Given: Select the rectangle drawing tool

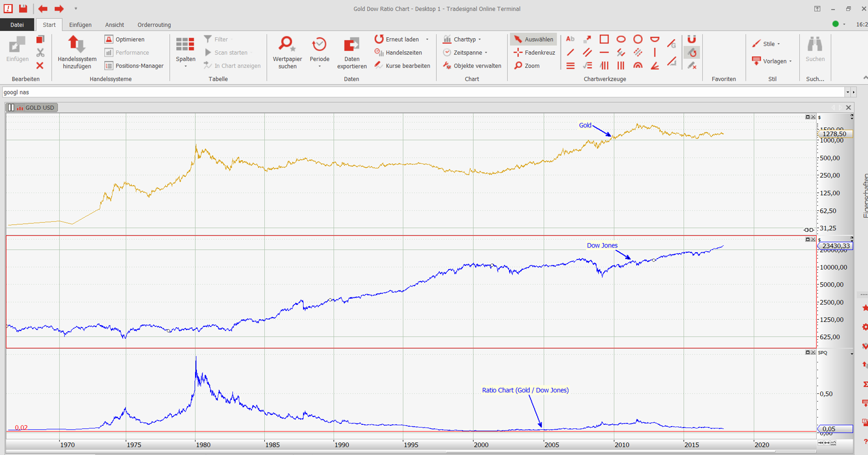Looking at the screenshot, I should [x=604, y=39].
